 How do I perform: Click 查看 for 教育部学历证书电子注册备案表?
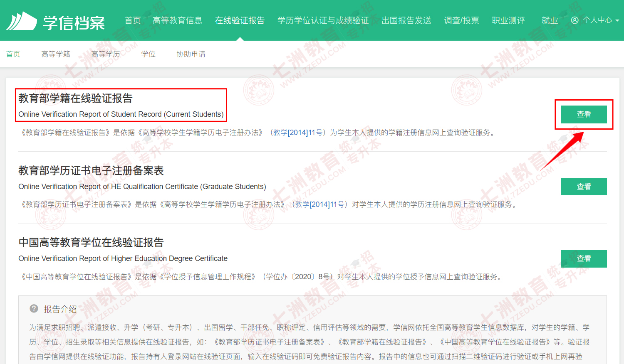pos(584,187)
